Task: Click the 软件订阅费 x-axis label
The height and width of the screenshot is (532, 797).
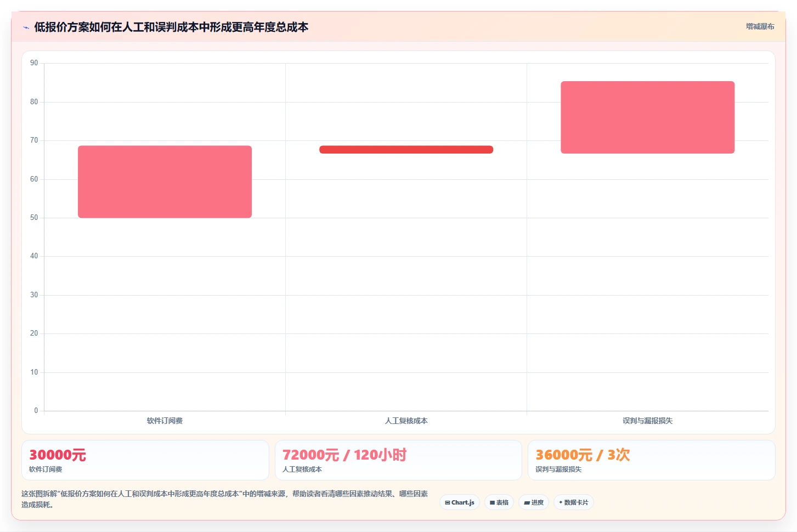Action: 165,421
